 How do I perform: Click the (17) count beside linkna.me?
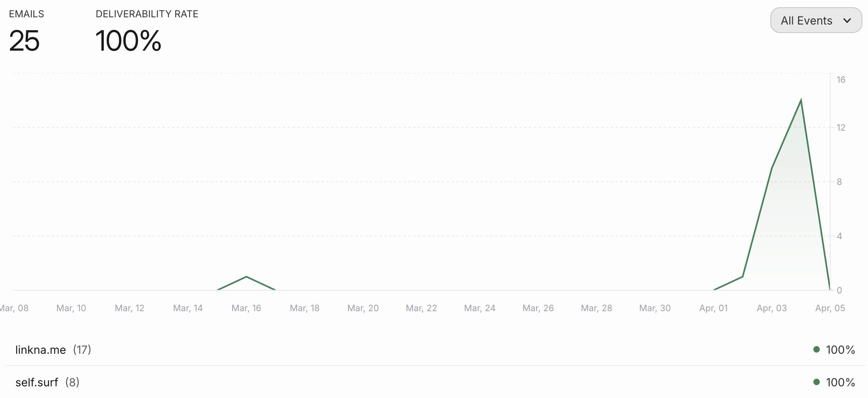click(82, 350)
